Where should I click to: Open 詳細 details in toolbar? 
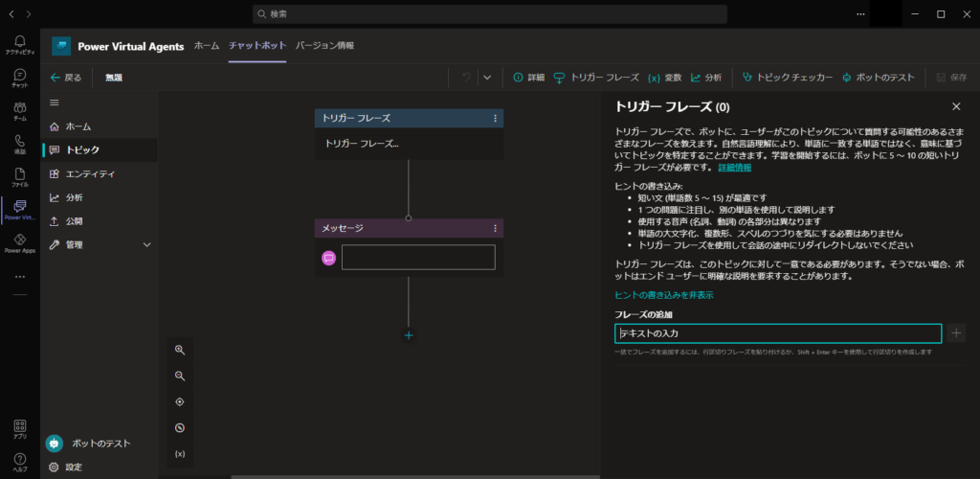point(528,78)
